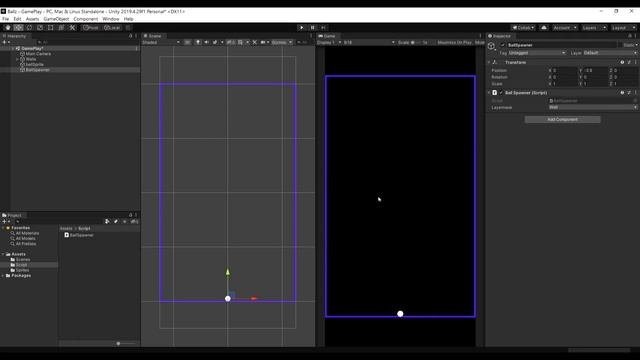Select the Rotate tool in the toolbar
The height and width of the screenshot is (360, 640).
click(x=29, y=28)
